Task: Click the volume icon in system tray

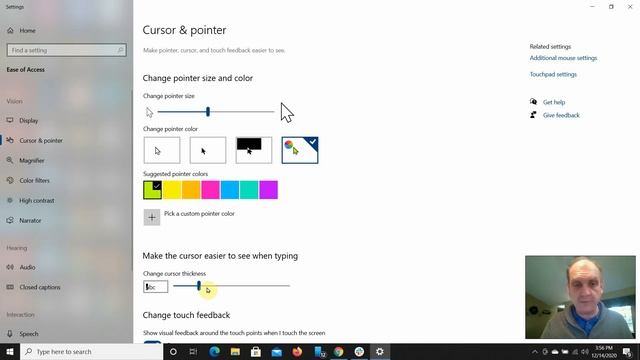Action: [585, 351]
